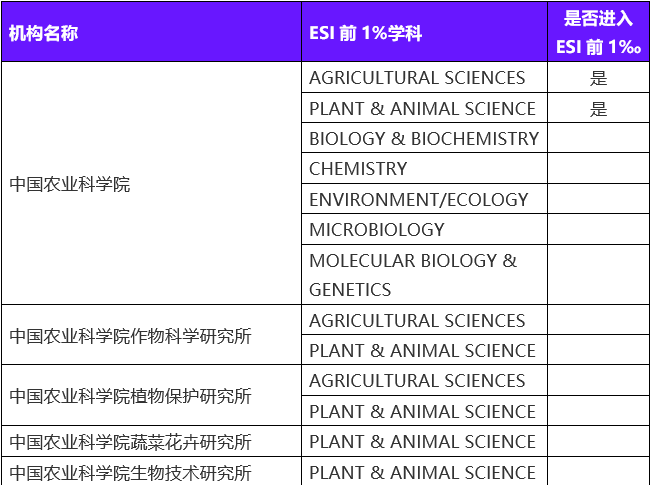
Task: Click the ESI 前 1%学科 column header
Action: point(365,32)
